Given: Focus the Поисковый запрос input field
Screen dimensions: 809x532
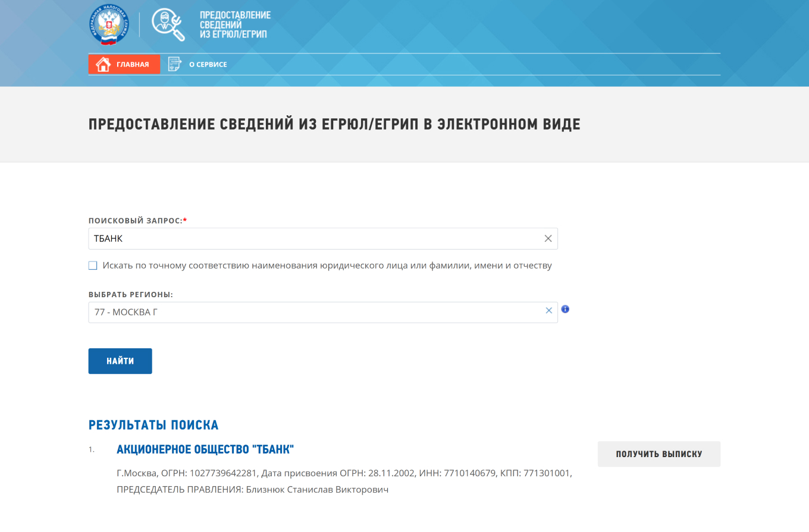Looking at the screenshot, I should click(x=323, y=238).
